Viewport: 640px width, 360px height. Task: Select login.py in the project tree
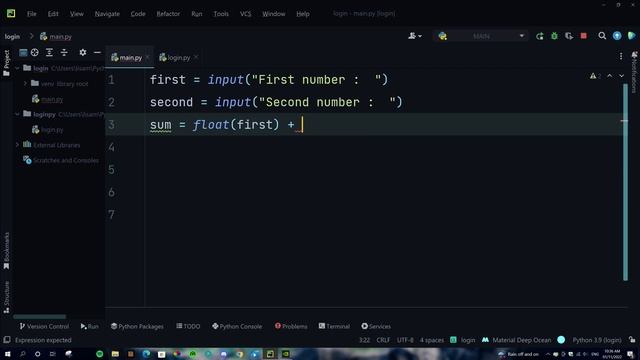[x=48, y=130]
